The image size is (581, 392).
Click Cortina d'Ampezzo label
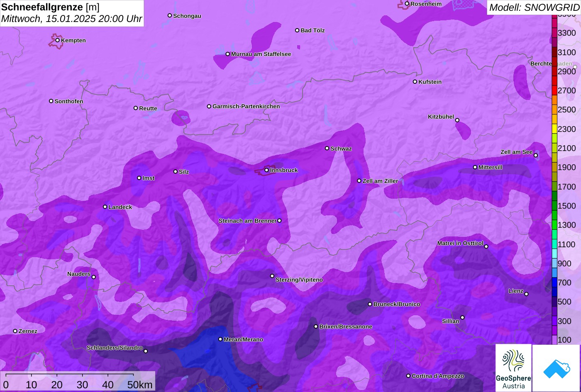(x=438, y=376)
